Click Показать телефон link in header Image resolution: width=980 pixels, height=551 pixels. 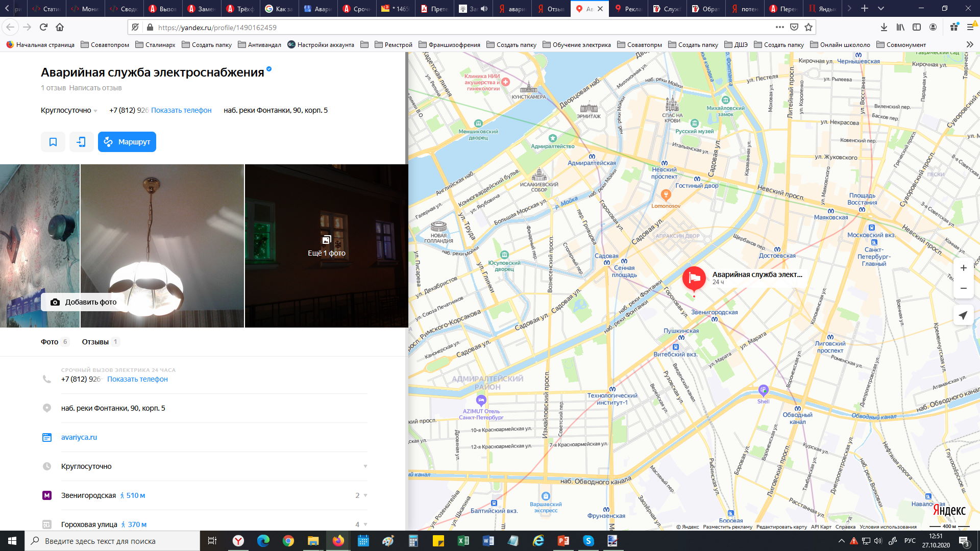click(181, 110)
